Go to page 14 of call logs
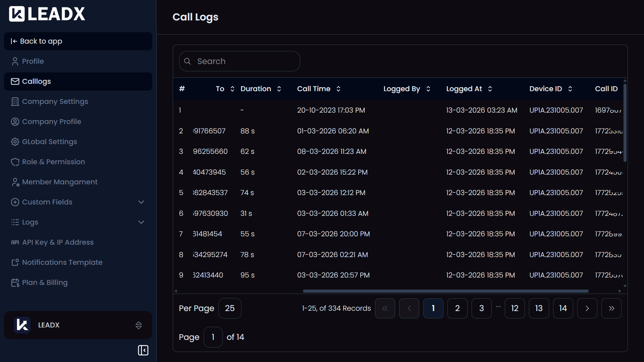The height and width of the screenshot is (362, 644). 563,308
